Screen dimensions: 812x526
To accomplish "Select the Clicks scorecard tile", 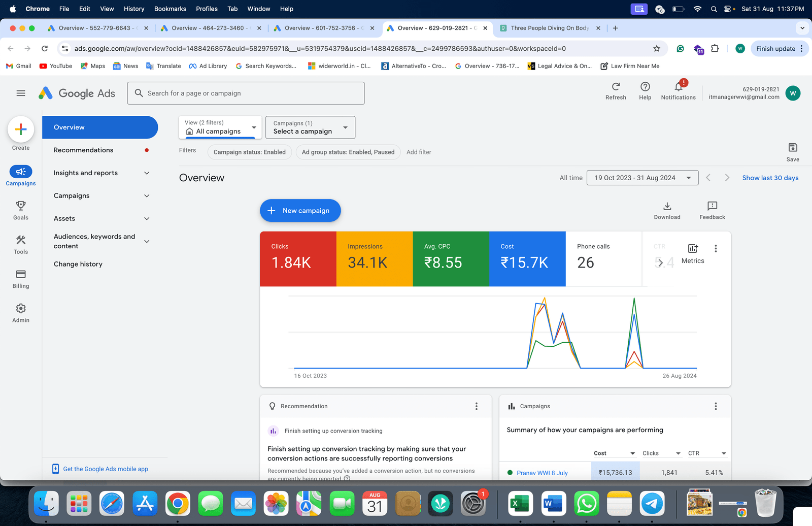I will click(298, 259).
